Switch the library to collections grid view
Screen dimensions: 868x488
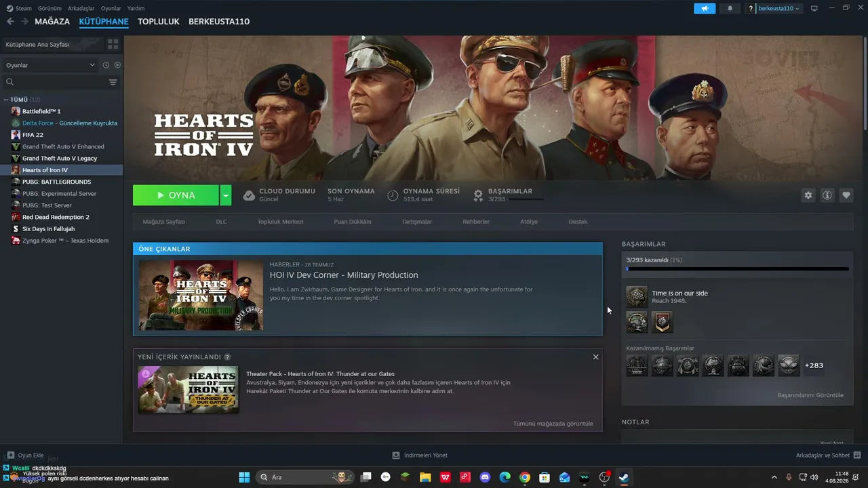113,44
